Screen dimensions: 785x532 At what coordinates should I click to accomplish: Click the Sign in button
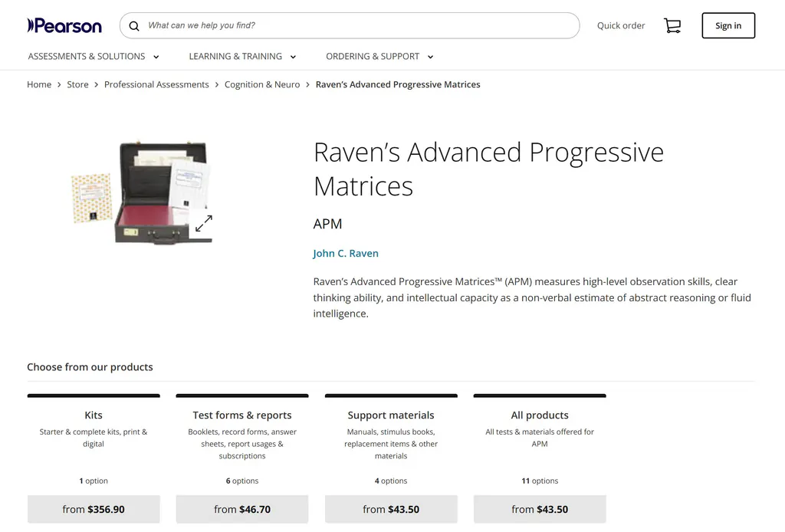pyautogui.click(x=728, y=25)
